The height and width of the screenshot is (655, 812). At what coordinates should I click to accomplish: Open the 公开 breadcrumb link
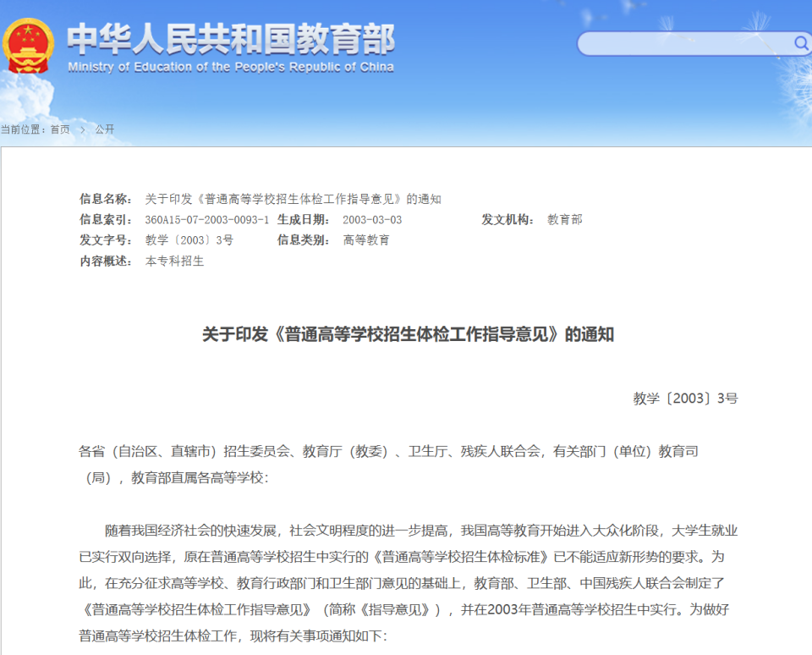pyautogui.click(x=104, y=129)
